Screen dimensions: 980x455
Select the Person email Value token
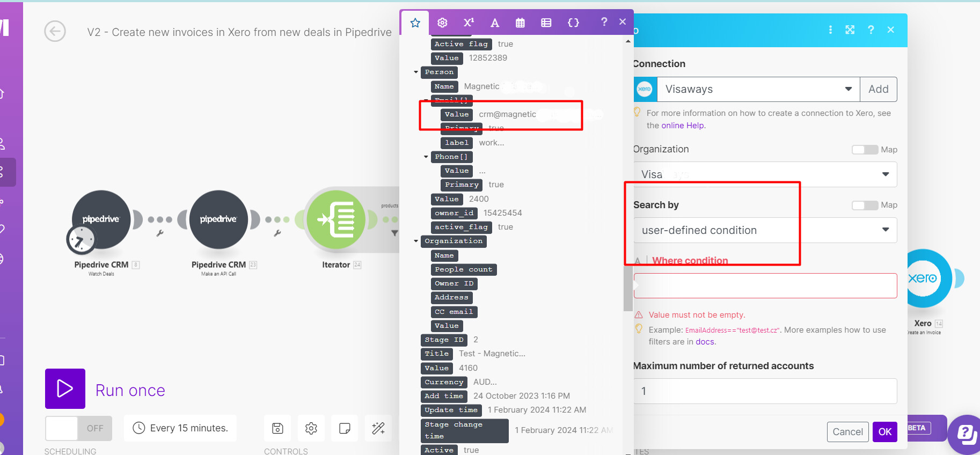click(457, 114)
